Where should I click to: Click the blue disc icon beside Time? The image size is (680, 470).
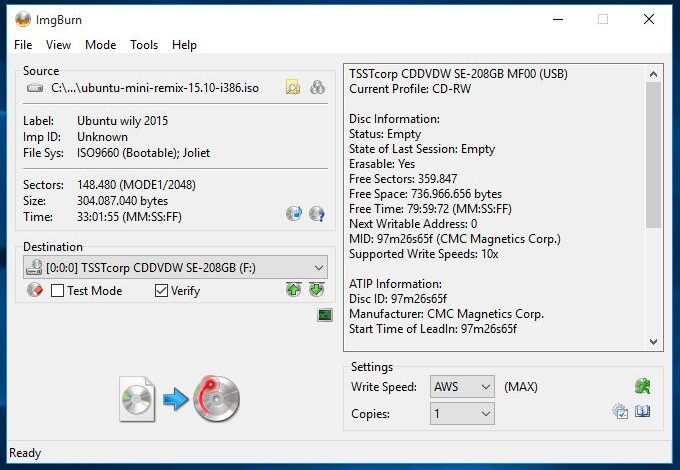click(x=294, y=213)
